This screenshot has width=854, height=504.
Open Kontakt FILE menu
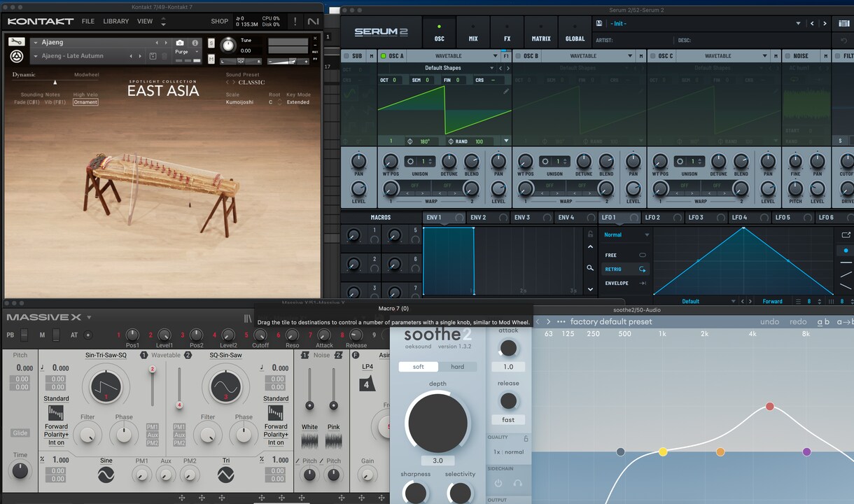(88, 22)
